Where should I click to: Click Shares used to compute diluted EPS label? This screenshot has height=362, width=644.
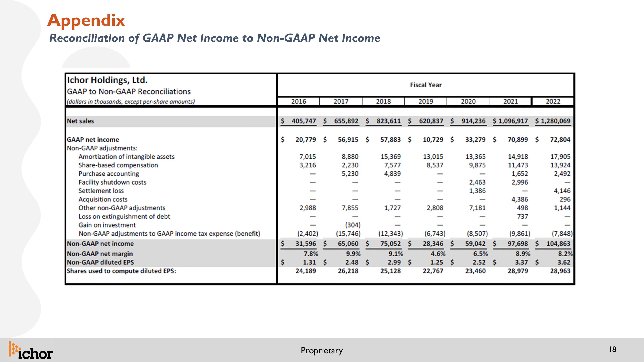(x=122, y=271)
